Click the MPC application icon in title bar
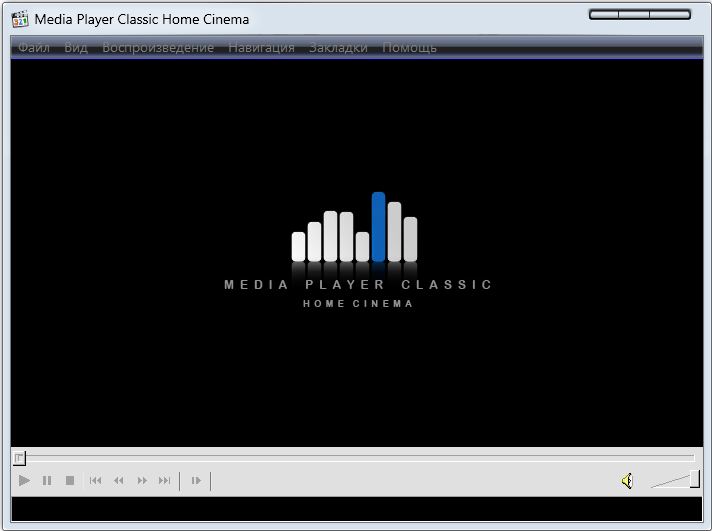Viewport: 712px width, 531px height. coord(20,19)
